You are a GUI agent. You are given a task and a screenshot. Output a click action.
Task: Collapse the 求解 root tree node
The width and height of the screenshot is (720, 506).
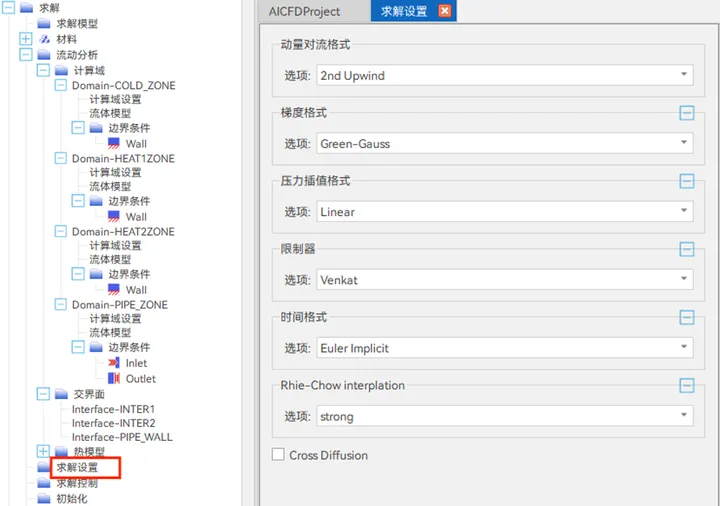pyautogui.click(x=8, y=7)
